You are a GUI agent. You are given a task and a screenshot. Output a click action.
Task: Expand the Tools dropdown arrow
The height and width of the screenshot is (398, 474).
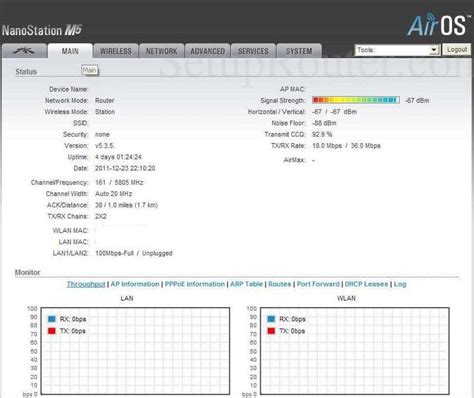(x=433, y=50)
